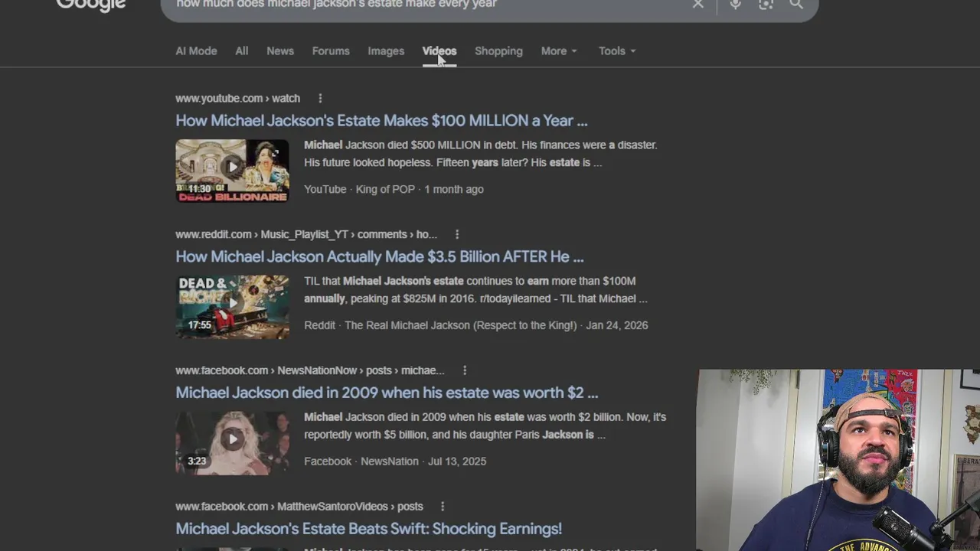Switch to the Images tab

(x=386, y=51)
